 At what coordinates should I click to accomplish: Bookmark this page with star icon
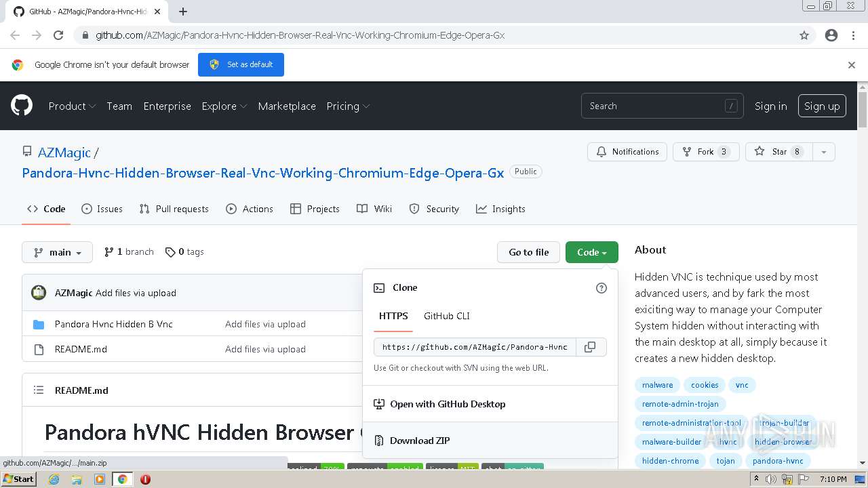click(804, 35)
